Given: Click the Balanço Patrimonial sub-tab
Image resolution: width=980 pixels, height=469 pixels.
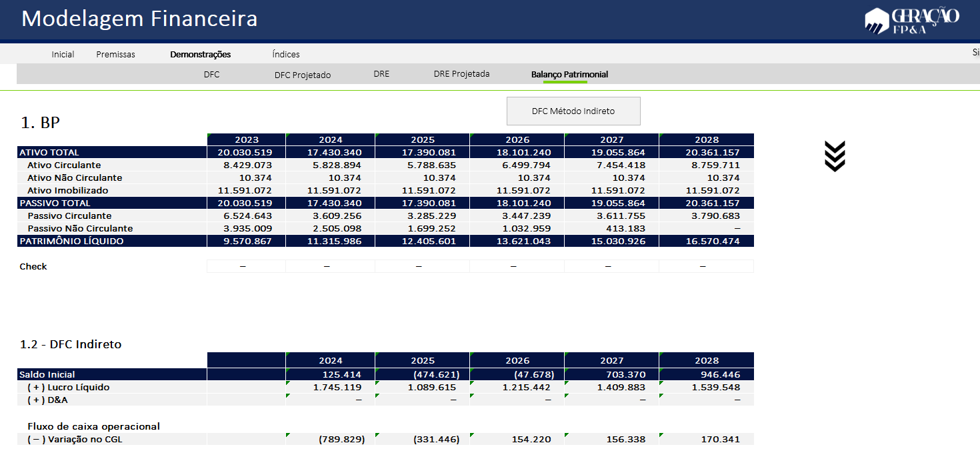Looking at the screenshot, I should point(569,74).
